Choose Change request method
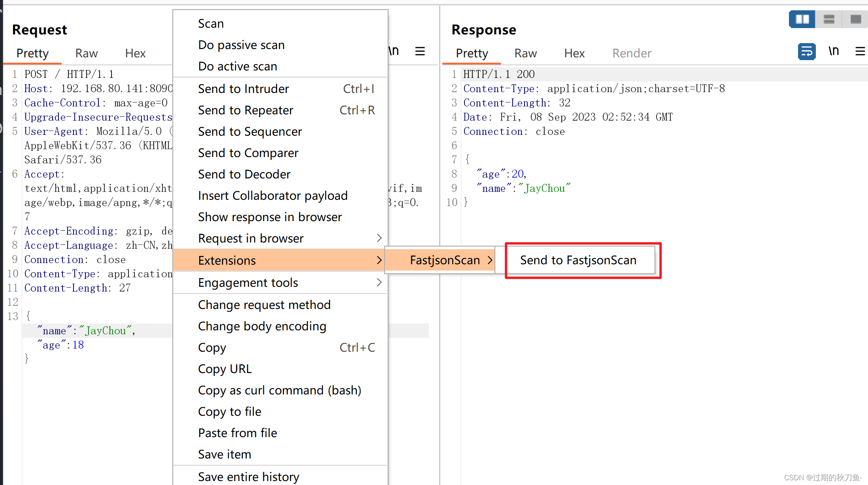Image resolution: width=868 pixels, height=485 pixels. click(x=280, y=305)
